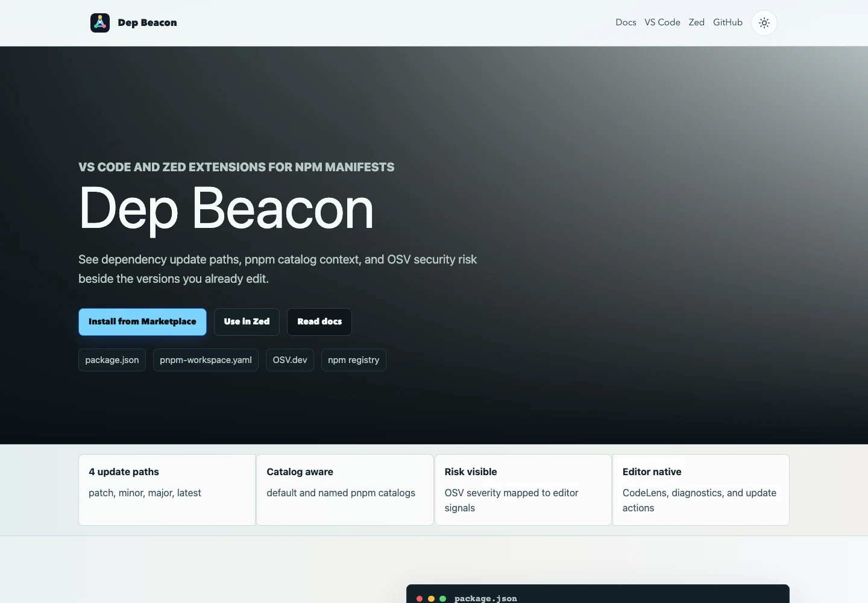Image resolution: width=868 pixels, height=603 pixels.
Task: Click the 'Risk visible' card heading
Action: click(x=471, y=472)
